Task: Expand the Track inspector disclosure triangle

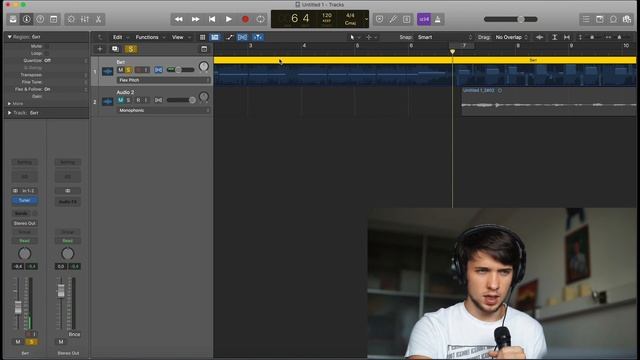Action: pyautogui.click(x=9, y=113)
